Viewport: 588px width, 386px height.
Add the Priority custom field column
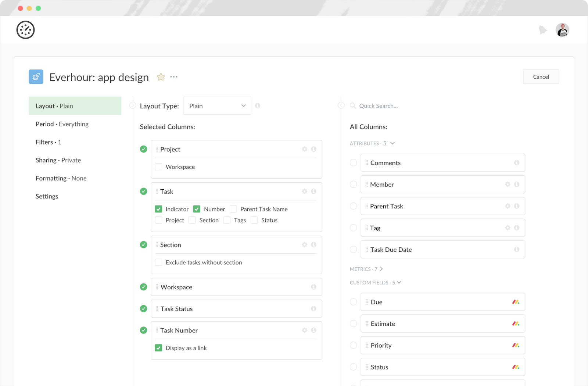[353, 345]
